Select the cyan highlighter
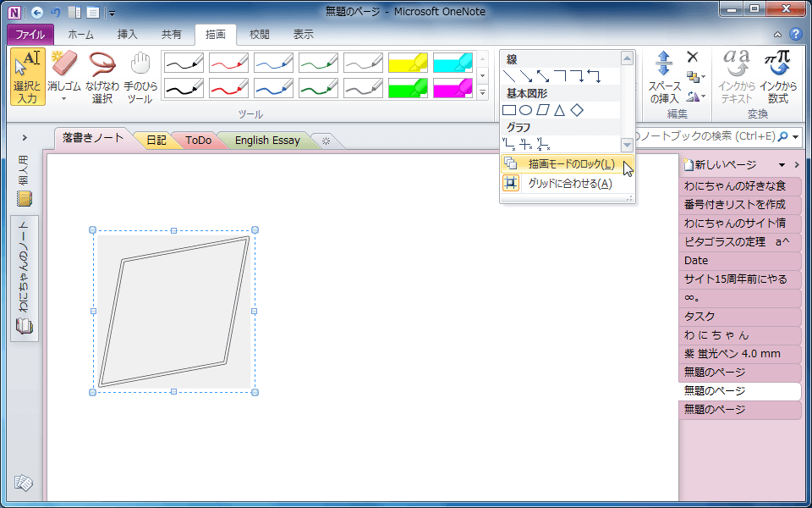This screenshot has width=812, height=508. 453,63
